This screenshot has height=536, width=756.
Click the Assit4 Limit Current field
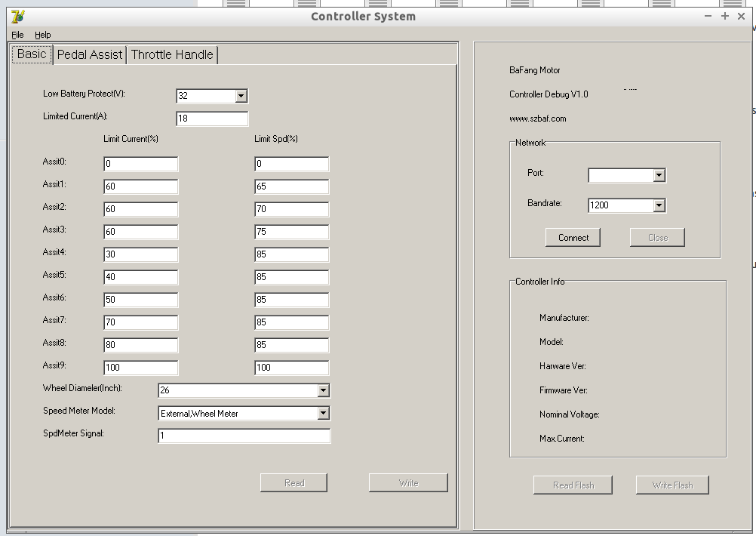tap(141, 254)
